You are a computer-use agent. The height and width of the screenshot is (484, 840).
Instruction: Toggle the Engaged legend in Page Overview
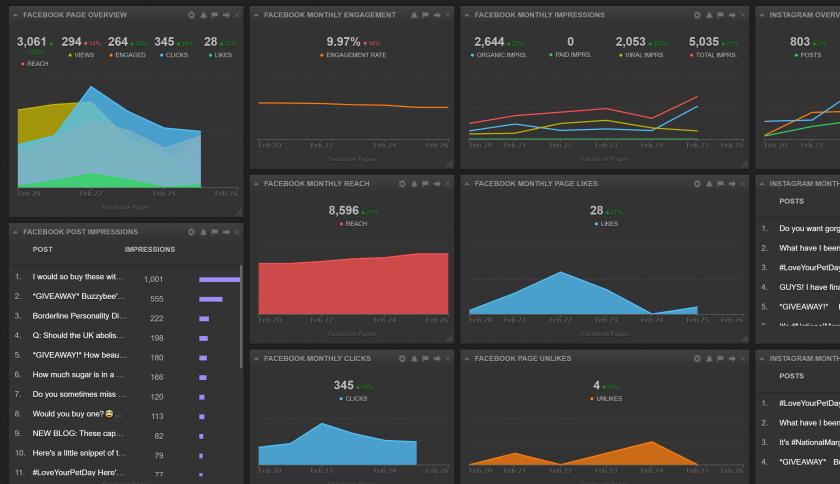[x=128, y=55]
